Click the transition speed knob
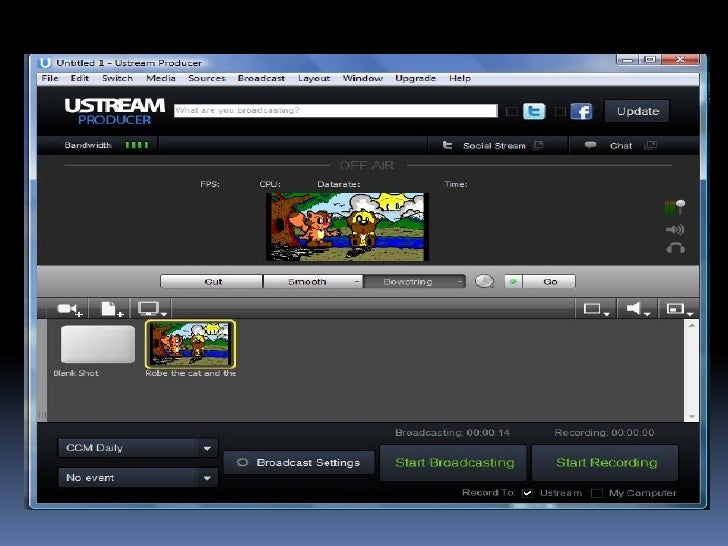This screenshot has width=728, height=546. [x=484, y=281]
